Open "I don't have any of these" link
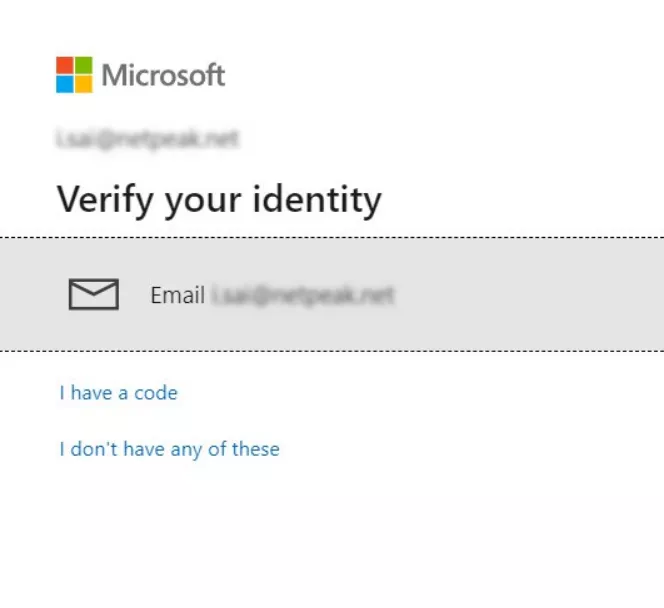This screenshot has width=664, height=608. (169, 449)
